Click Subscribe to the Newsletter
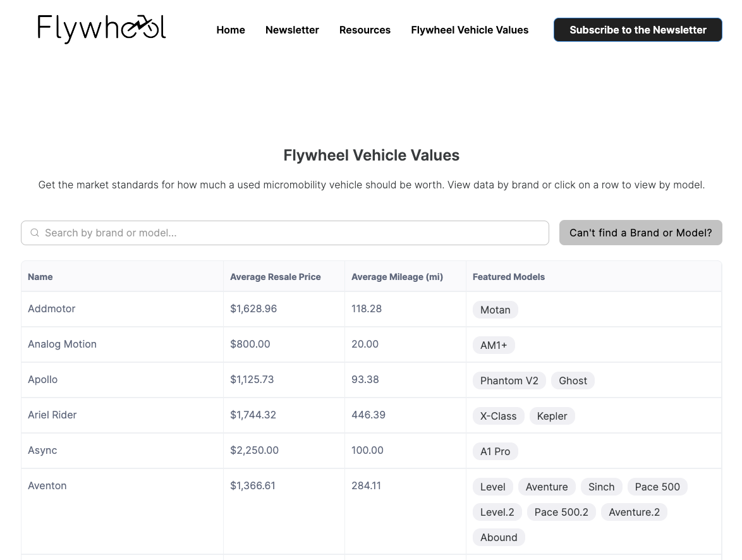 pyautogui.click(x=638, y=30)
